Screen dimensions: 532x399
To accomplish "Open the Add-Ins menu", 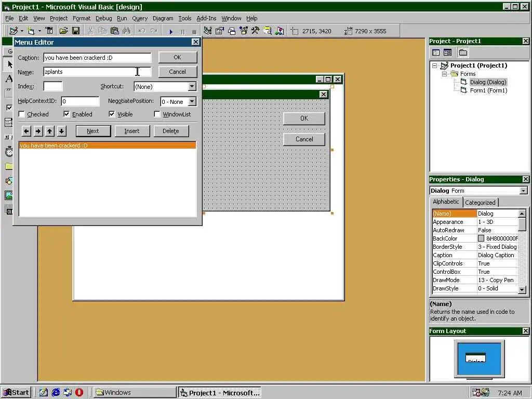I will pyautogui.click(x=206, y=18).
